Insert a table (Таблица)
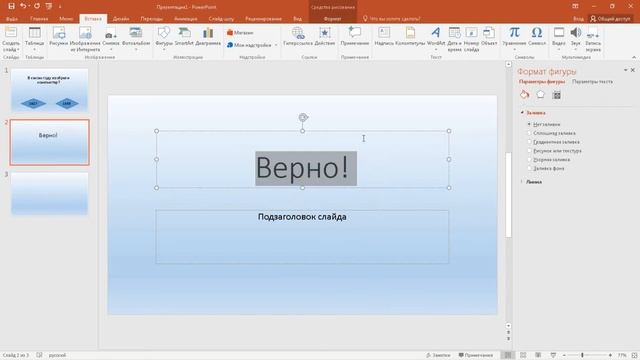 pos(34,39)
